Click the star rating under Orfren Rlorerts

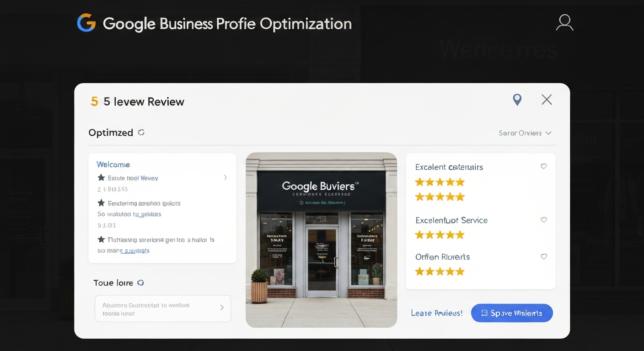(440, 271)
